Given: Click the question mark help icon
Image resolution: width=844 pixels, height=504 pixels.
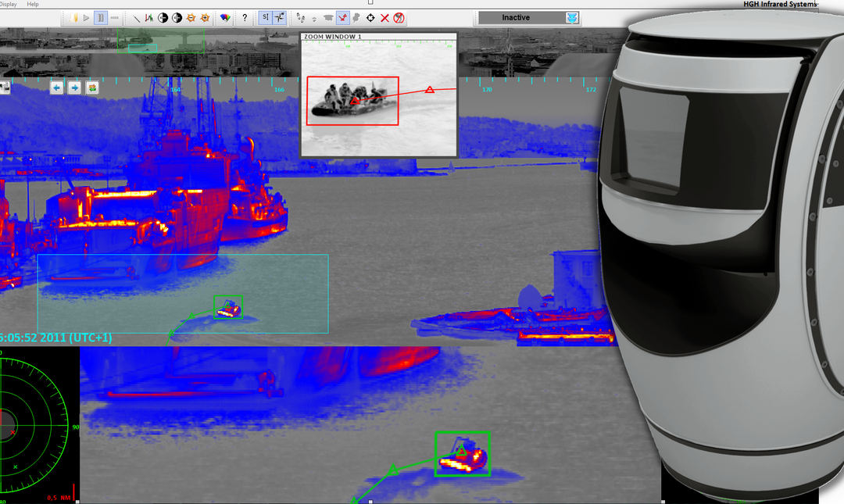Looking at the screenshot, I should pyautogui.click(x=245, y=18).
